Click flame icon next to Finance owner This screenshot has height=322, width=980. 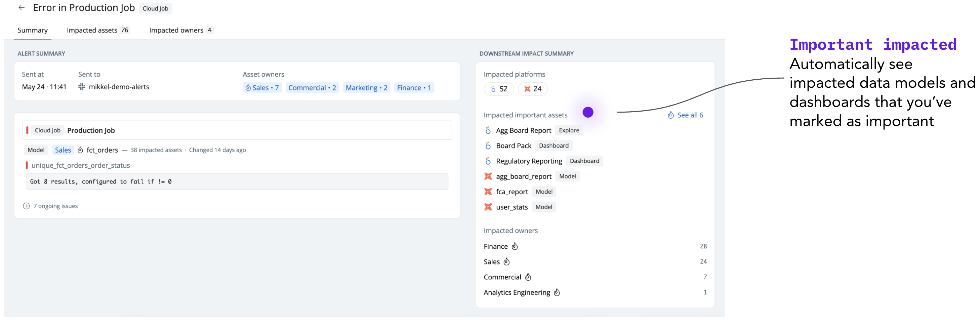514,246
